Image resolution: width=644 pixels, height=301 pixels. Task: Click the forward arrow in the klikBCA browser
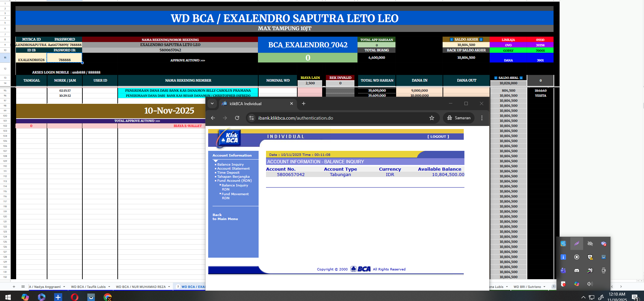225,118
